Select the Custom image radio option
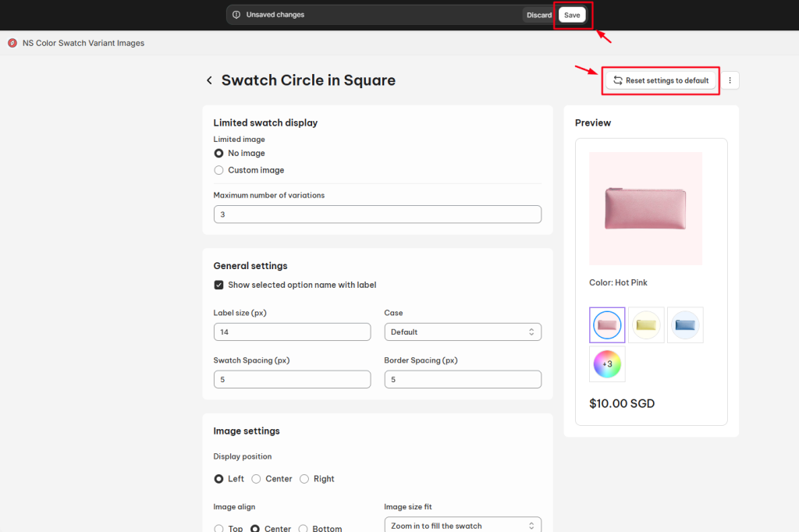The image size is (799, 532). 218,170
